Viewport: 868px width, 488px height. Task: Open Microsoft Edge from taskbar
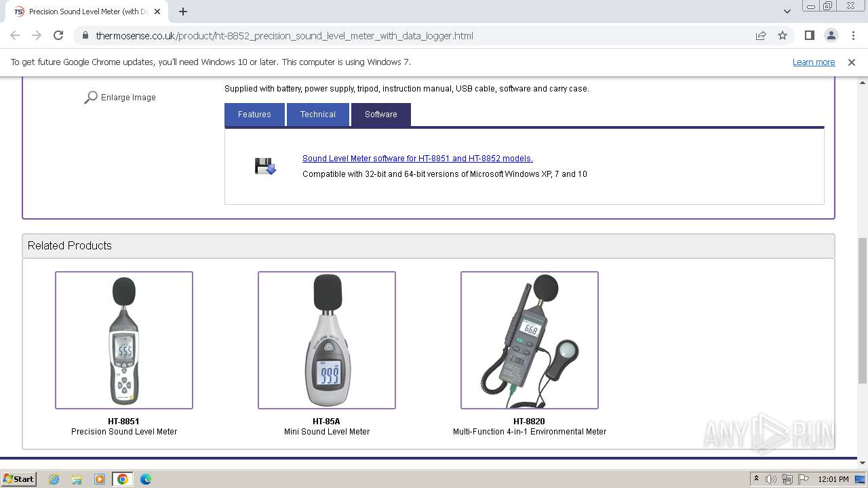click(x=146, y=479)
